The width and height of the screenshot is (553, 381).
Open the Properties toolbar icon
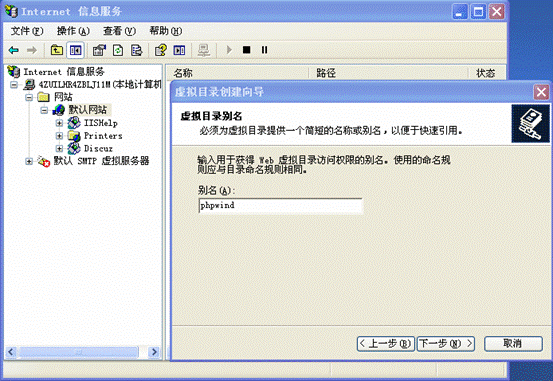[99, 50]
